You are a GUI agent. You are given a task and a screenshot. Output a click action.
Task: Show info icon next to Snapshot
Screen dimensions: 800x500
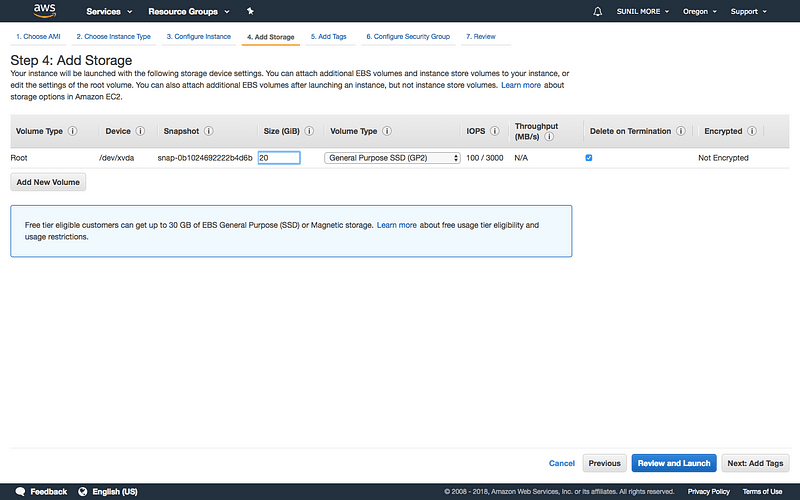point(209,131)
